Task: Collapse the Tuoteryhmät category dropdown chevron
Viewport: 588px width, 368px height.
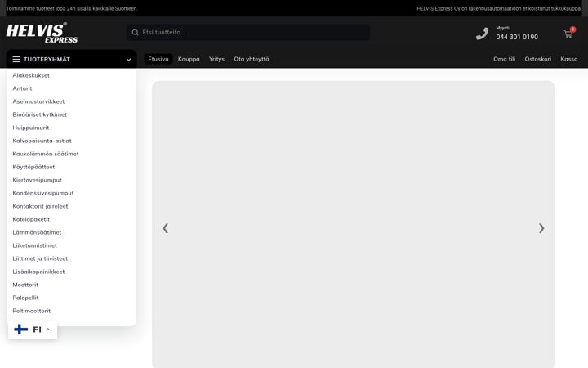Action: (x=129, y=60)
